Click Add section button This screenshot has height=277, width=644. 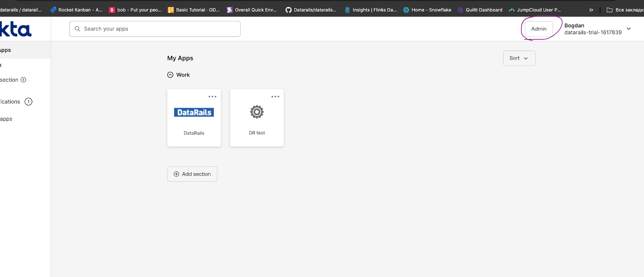pos(192,174)
